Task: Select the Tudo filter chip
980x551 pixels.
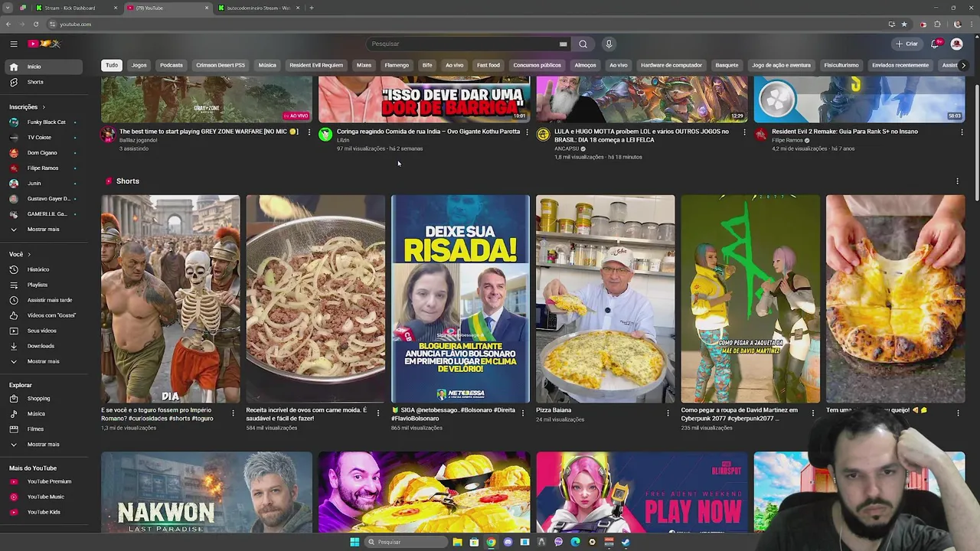Action: pos(112,65)
